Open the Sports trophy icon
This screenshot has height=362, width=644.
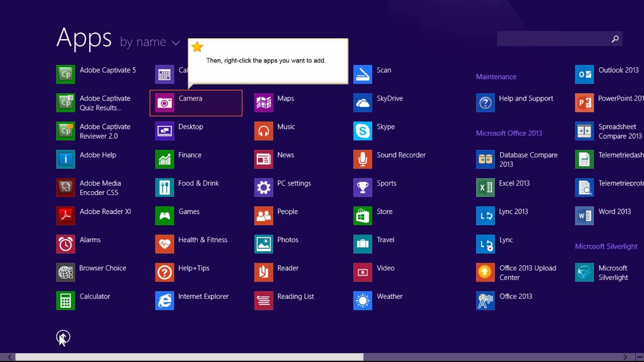(x=363, y=188)
